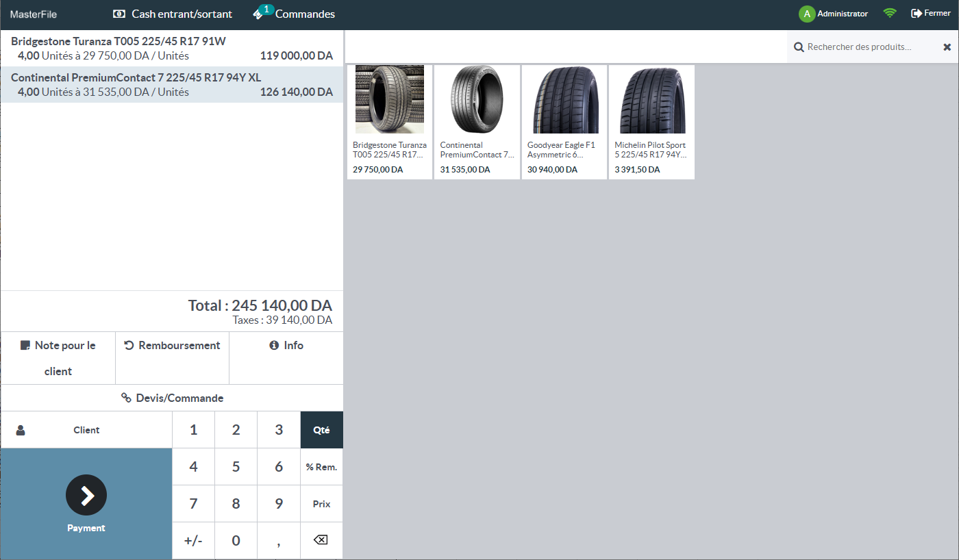Click the Total : 245 140,00 DA text

260,305
